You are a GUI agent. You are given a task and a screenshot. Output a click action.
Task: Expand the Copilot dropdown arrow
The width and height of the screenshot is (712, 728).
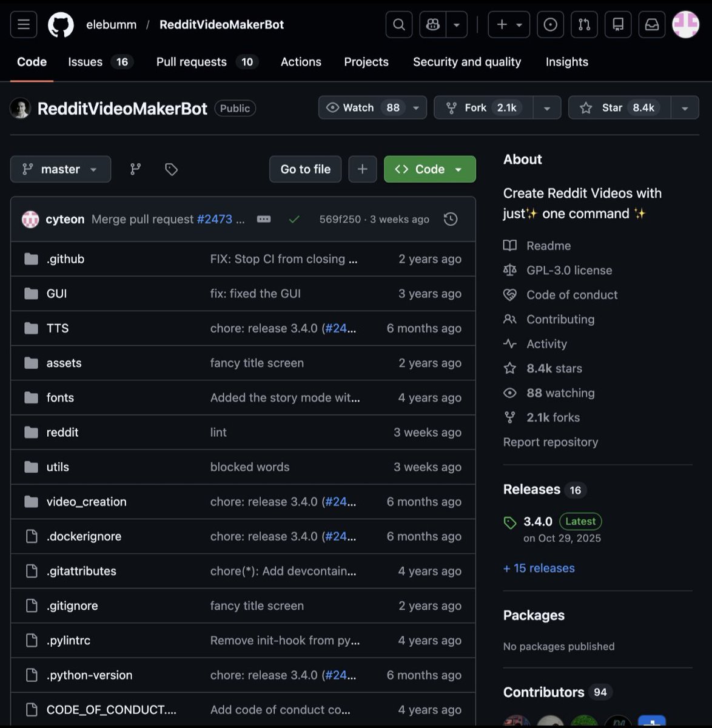coord(457,25)
